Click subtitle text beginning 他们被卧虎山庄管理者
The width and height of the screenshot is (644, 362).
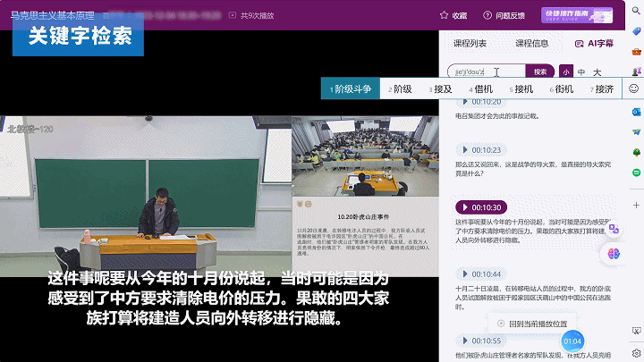click(x=533, y=355)
